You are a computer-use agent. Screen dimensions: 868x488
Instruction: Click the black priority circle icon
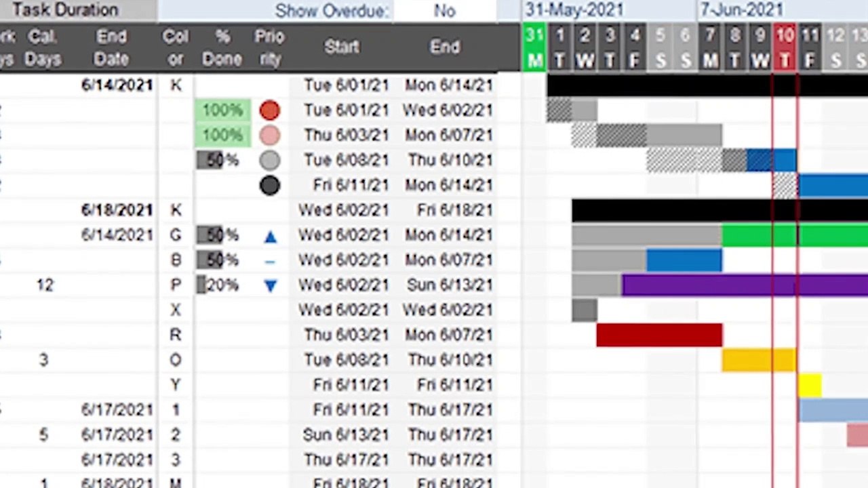pyautogui.click(x=269, y=185)
